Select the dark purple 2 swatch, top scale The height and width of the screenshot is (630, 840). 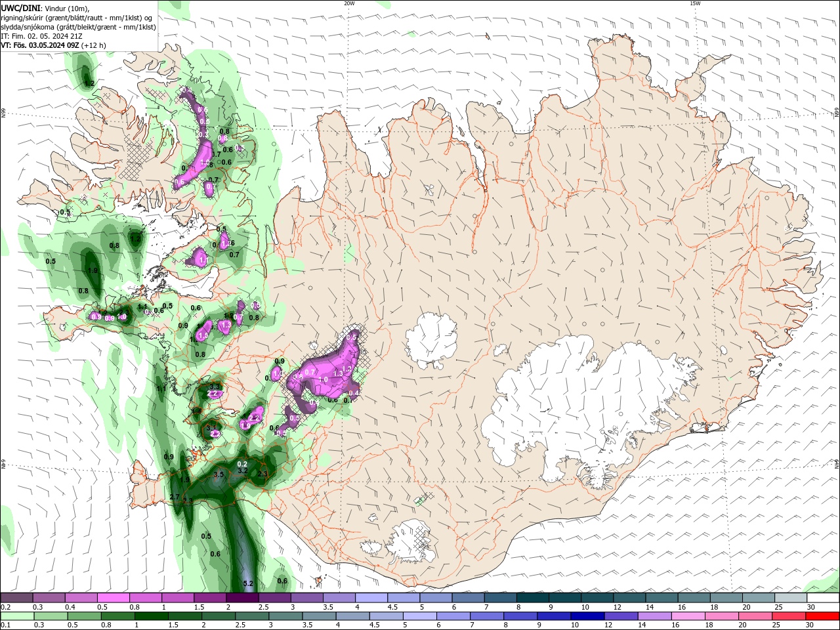(x=242, y=598)
